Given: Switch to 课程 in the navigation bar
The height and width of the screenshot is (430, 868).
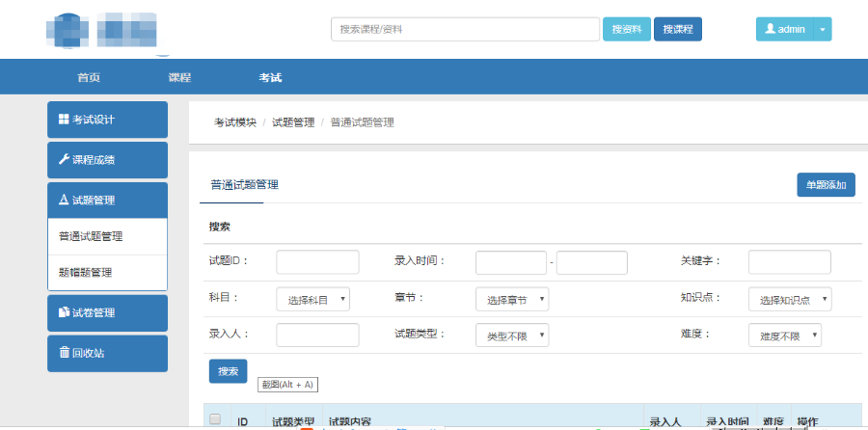Looking at the screenshot, I should point(179,77).
